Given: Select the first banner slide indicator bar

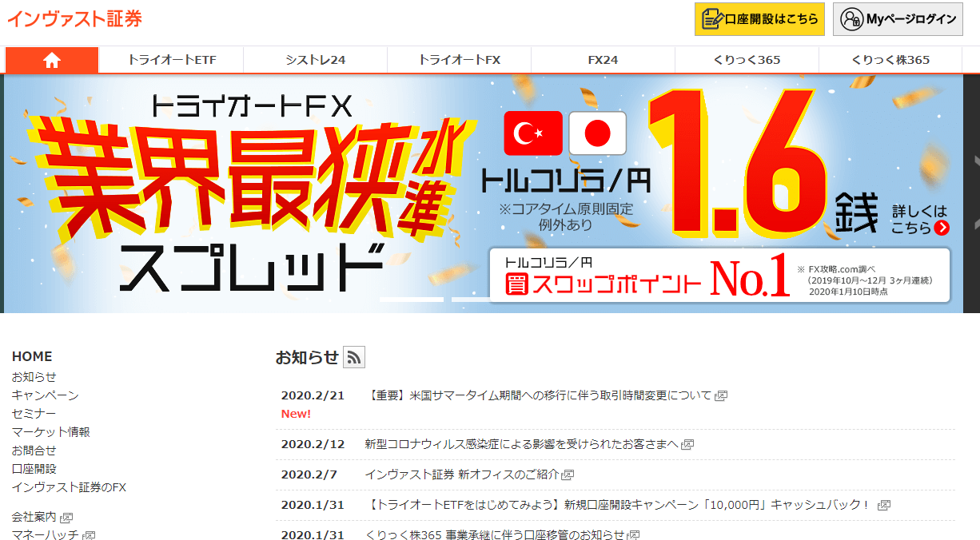Looking at the screenshot, I should pyautogui.click(x=412, y=300).
